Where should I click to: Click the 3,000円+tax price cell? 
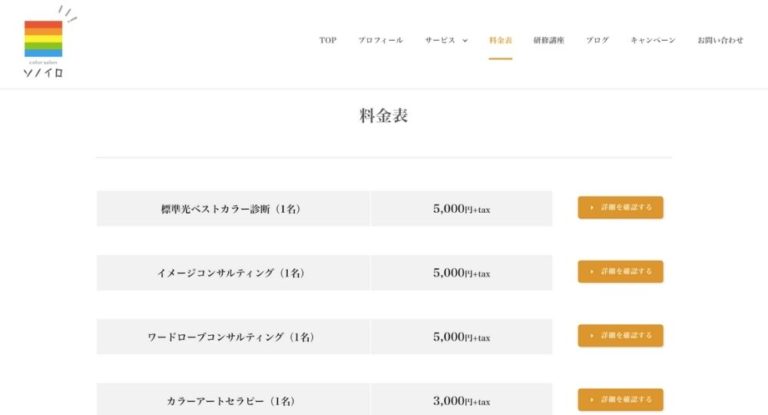pyautogui.click(x=461, y=400)
